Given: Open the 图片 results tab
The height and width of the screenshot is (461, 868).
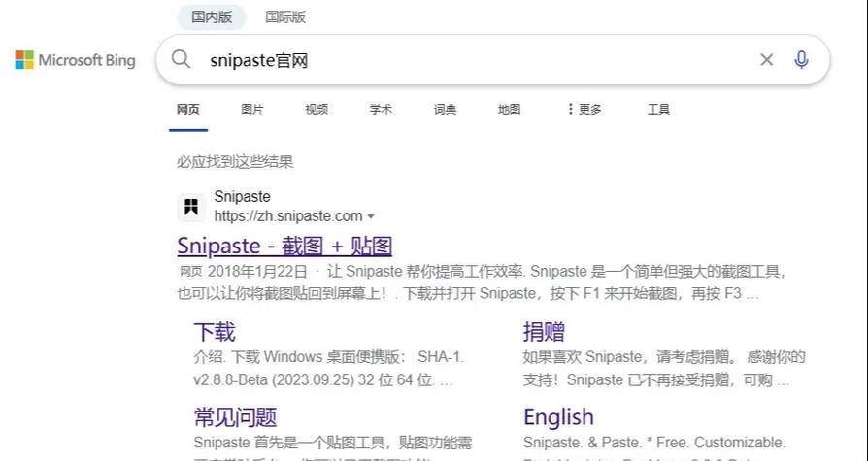Looking at the screenshot, I should [x=252, y=110].
